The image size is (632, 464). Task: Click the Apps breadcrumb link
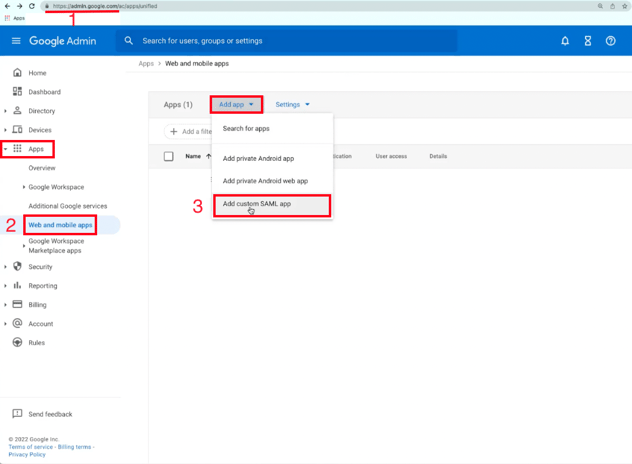click(146, 64)
